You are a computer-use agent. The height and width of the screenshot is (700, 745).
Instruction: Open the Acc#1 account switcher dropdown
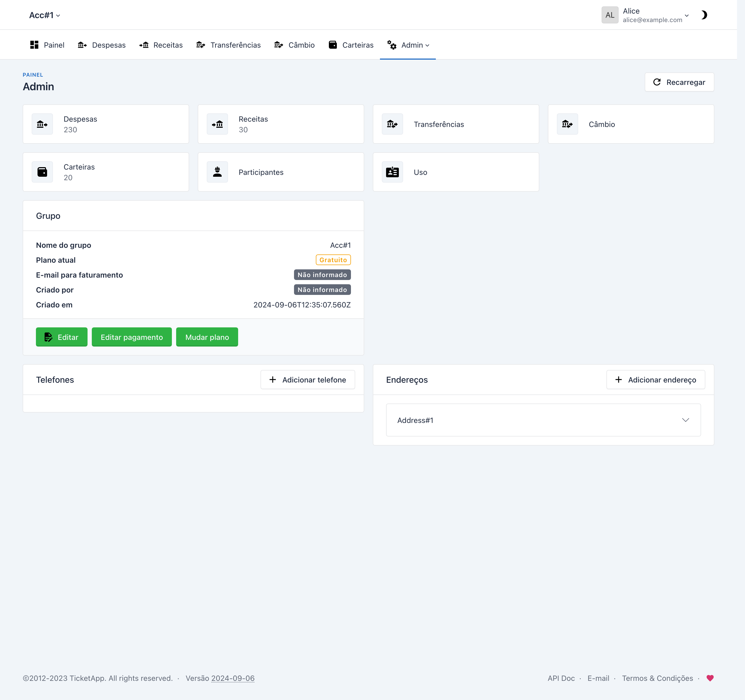(45, 15)
